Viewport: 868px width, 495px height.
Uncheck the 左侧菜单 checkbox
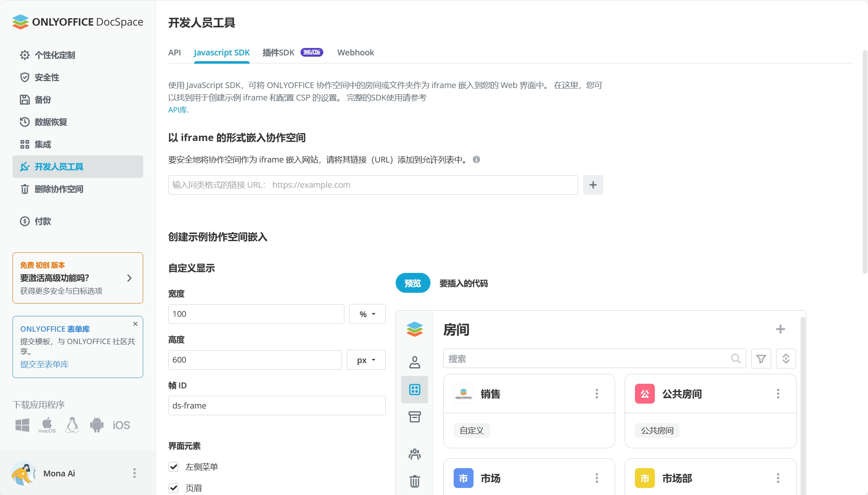tap(173, 466)
